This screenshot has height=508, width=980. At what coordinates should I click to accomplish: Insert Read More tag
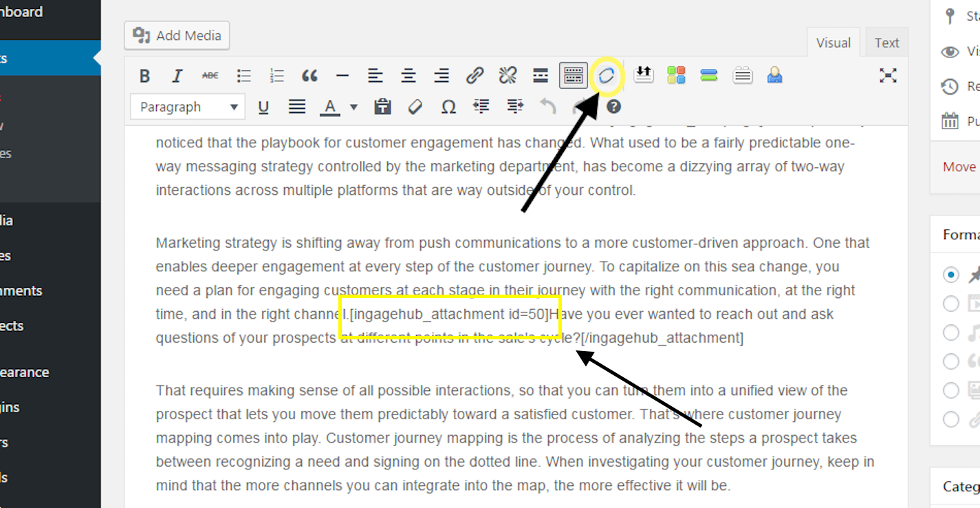[x=541, y=76]
